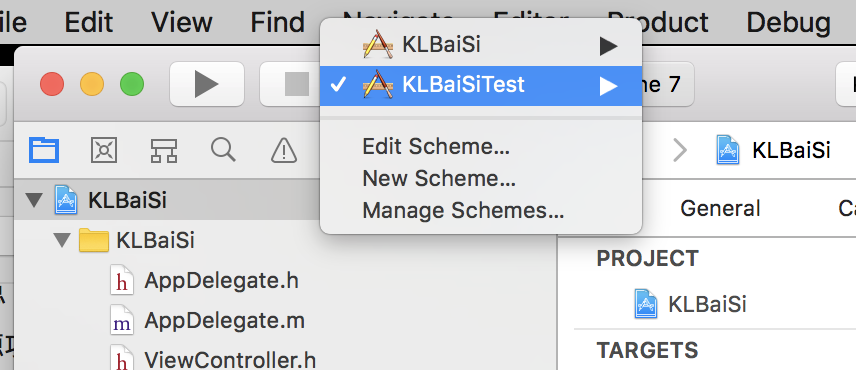The image size is (856, 370).
Task: Open Manage Schemes… option
Action: 463,210
